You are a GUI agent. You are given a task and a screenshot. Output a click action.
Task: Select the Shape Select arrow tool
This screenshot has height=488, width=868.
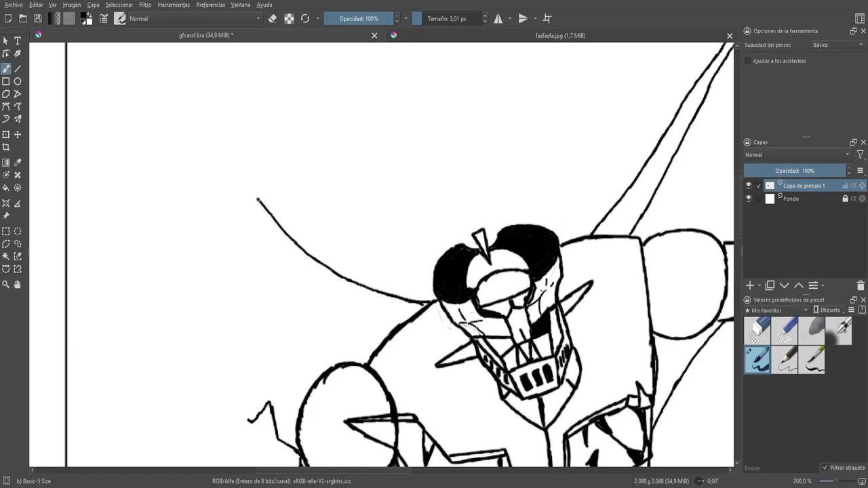(6, 41)
